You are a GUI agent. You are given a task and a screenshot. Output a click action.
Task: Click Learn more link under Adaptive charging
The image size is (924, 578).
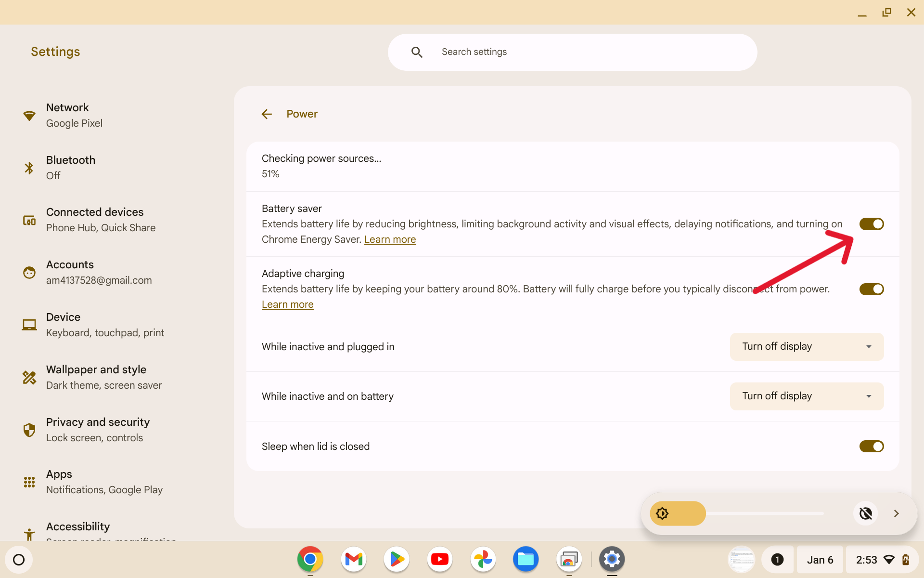[287, 304]
